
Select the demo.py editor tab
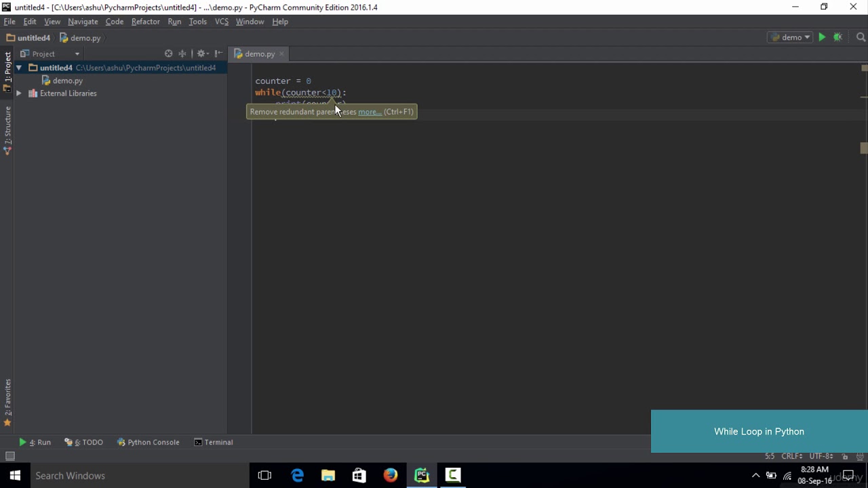pyautogui.click(x=260, y=54)
